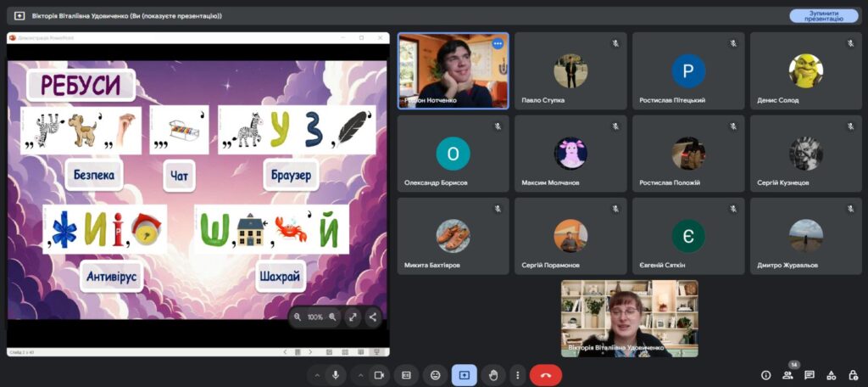This screenshot has height=387, width=868.
Task: Raise your hand
Action: coord(492,375)
